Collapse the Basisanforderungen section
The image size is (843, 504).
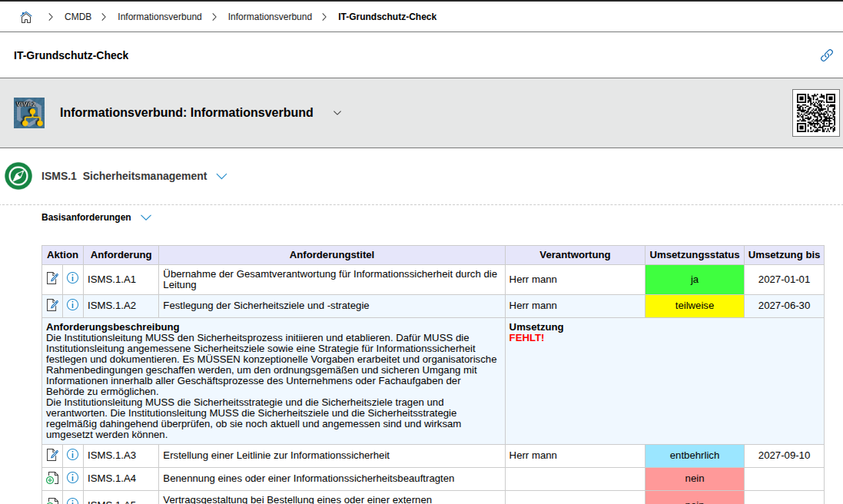(146, 217)
